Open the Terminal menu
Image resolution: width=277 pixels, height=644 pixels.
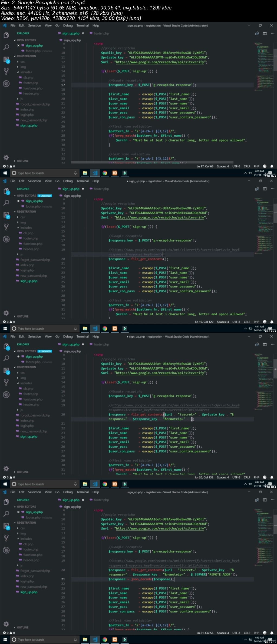[83, 25]
